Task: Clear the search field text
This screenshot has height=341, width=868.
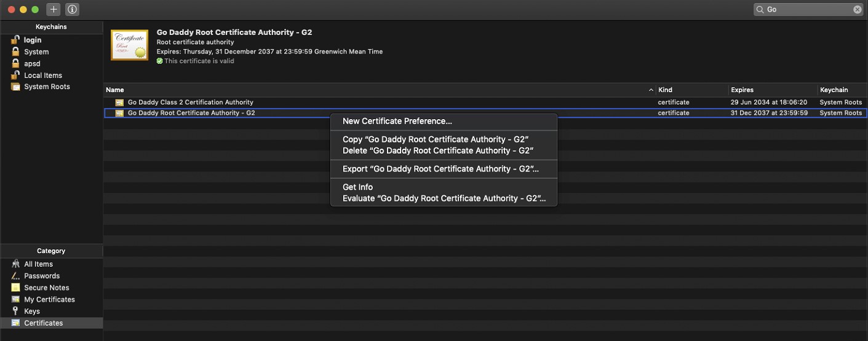Action: (x=857, y=10)
